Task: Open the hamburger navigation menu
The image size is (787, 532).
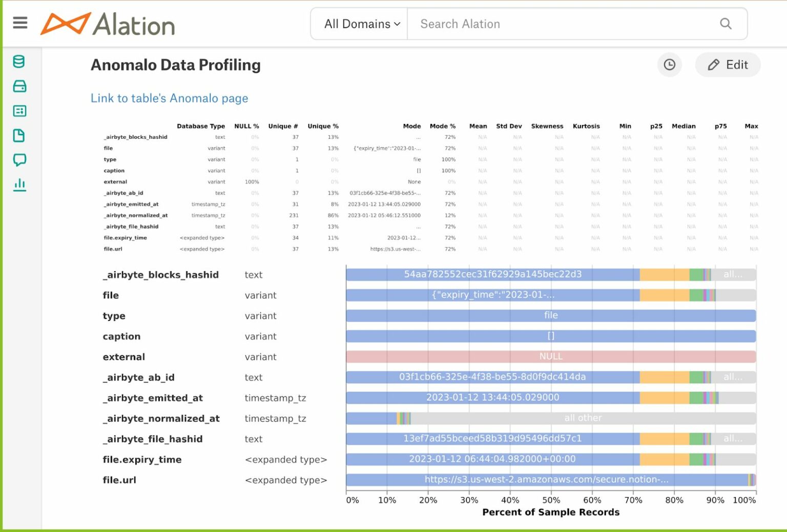Action: [19, 23]
